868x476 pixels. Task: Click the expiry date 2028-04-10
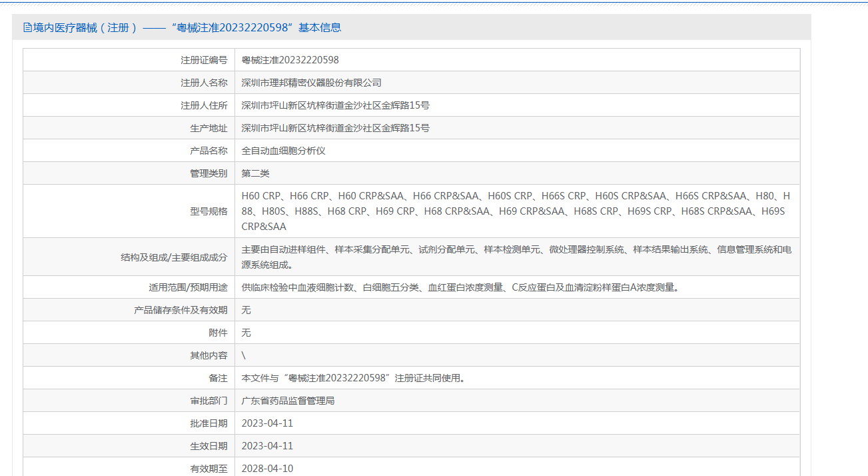pos(267,469)
